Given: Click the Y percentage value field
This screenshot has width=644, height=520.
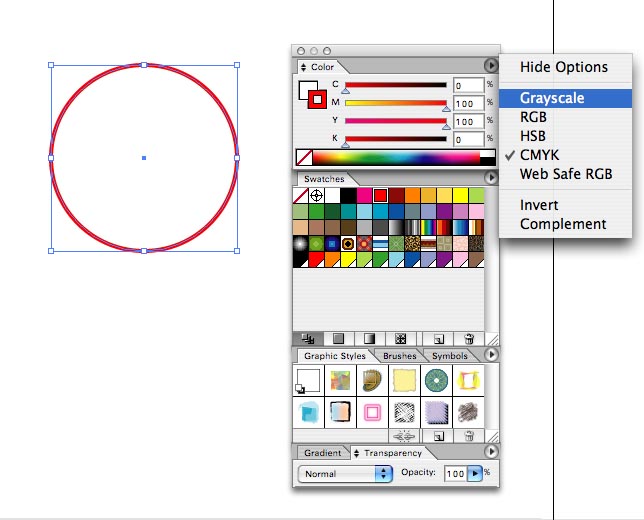Looking at the screenshot, I should (x=469, y=122).
